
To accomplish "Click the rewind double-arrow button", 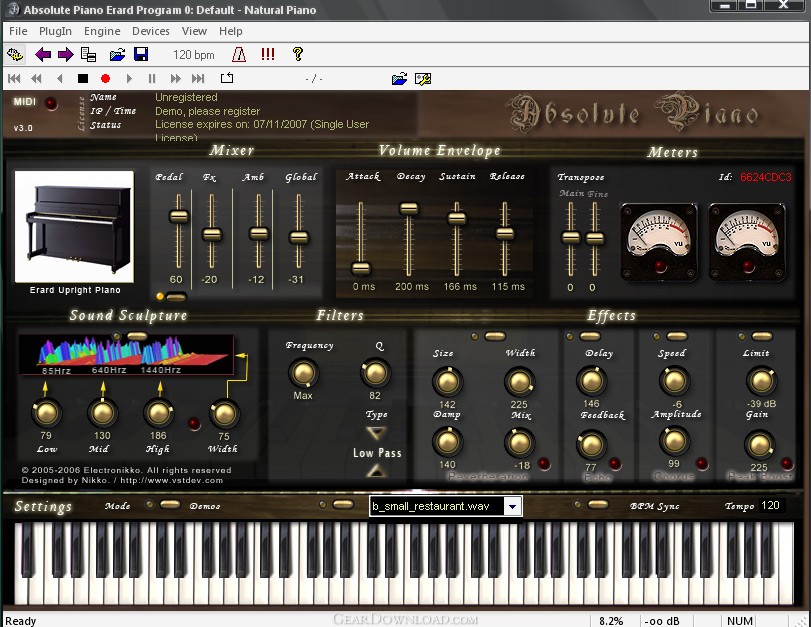I will click(x=36, y=79).
